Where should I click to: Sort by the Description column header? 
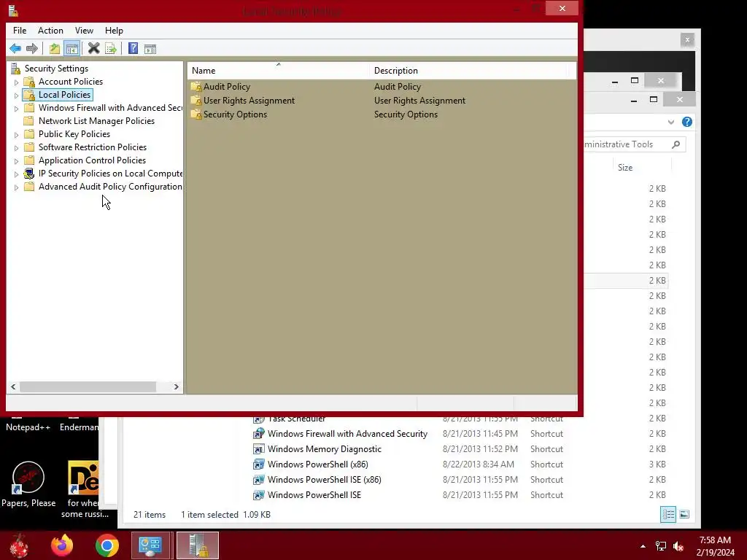[x=469, y=71]
